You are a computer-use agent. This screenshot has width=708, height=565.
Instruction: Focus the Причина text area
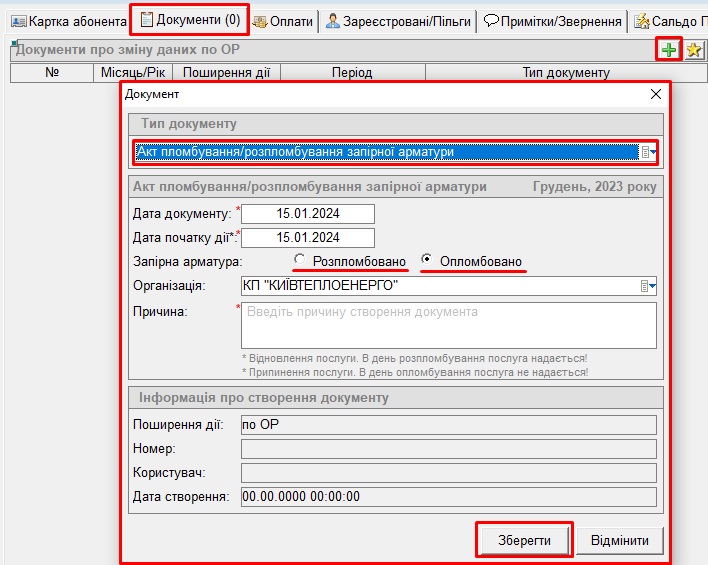click(x=448, y=325)
